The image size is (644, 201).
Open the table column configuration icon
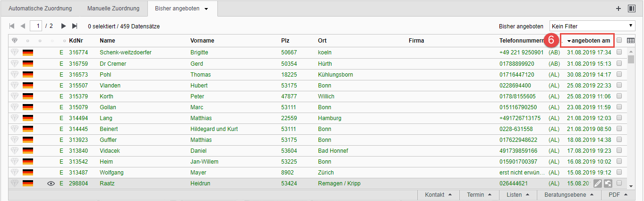630,41
